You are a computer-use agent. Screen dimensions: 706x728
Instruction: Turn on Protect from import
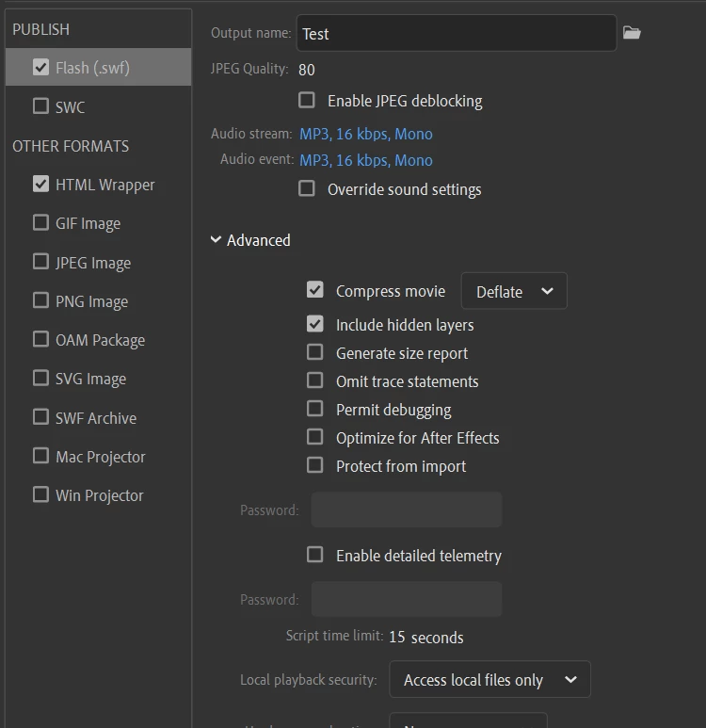click(315, 465)
